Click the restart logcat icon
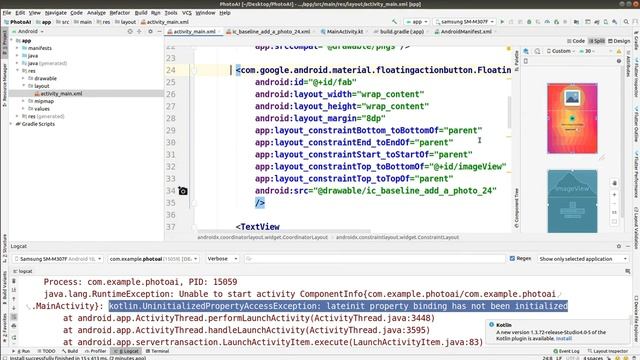 pyautogui.click(x=14, y=338)
